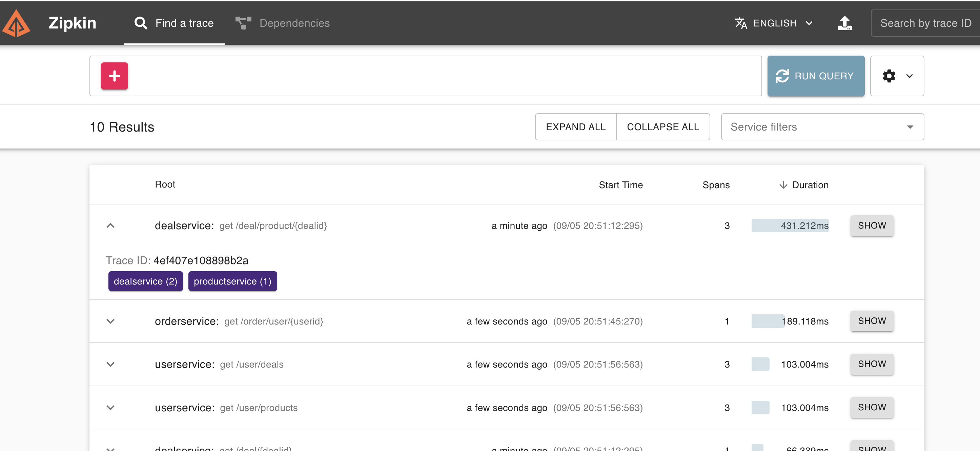Click the Duration sort arrow
The width and height of the screenshot is (980, 451).
pos(783,185)
